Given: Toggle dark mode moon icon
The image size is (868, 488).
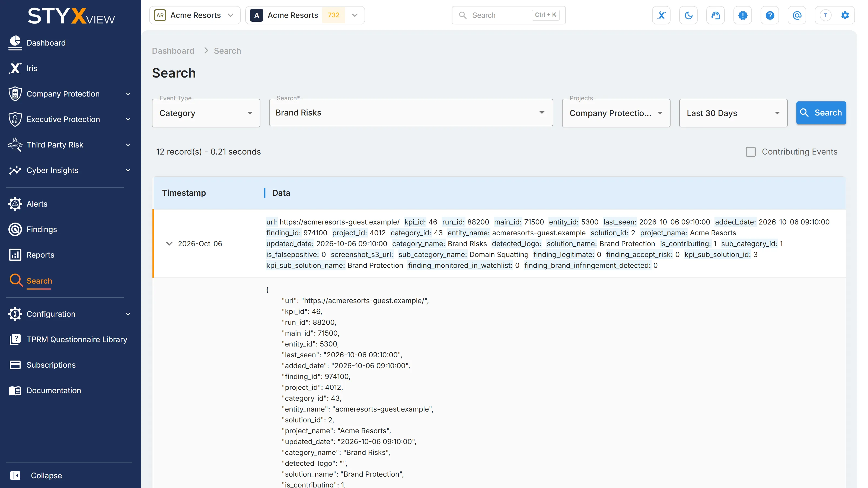Looking at the screenshot, I should click(x=688, y=15).
